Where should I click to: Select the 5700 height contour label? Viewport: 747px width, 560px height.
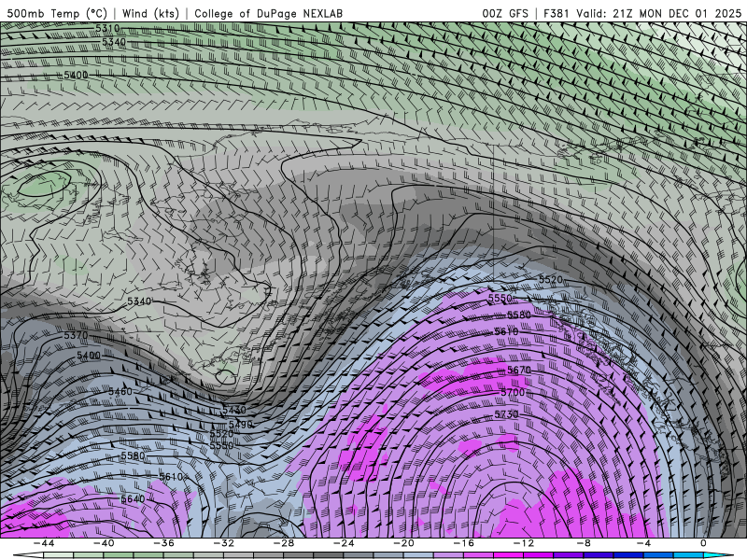coord(513,392)
